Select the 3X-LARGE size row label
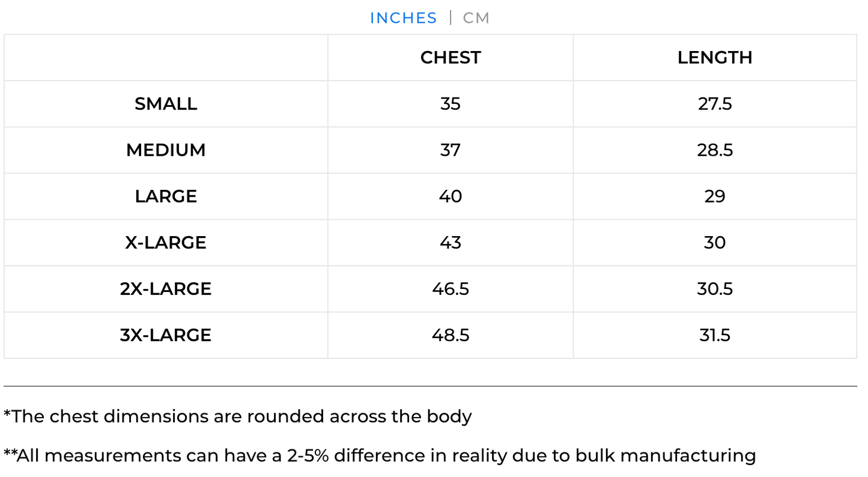The width and height of the screenshot is (868, 477). pyautogui.click(x=166, y=335)
